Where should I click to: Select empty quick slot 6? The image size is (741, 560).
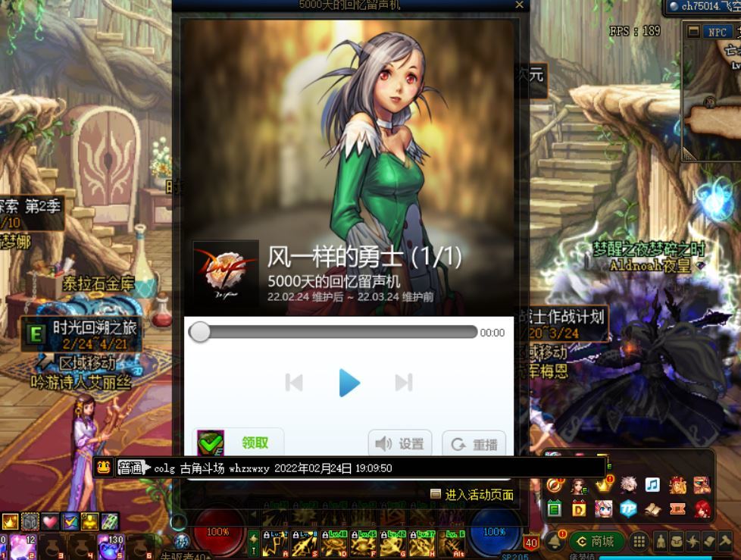pyautogui.click(x=140, y=547)
